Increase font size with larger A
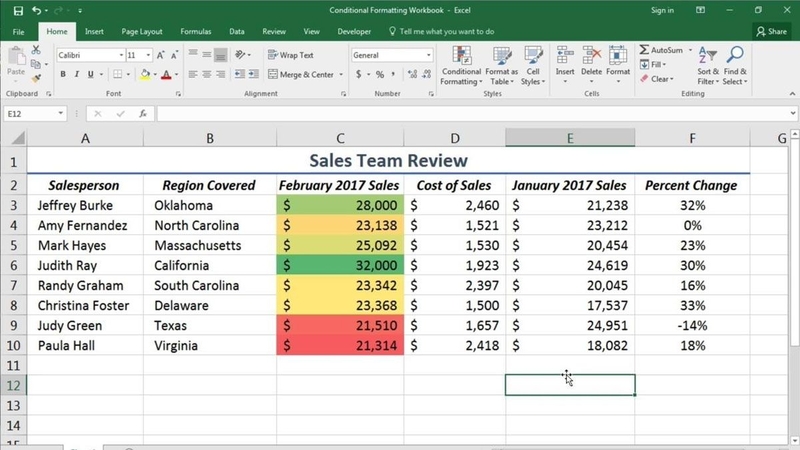Image resolution: width=800 pixels, height=450 pixels. [x=161, y=55]
